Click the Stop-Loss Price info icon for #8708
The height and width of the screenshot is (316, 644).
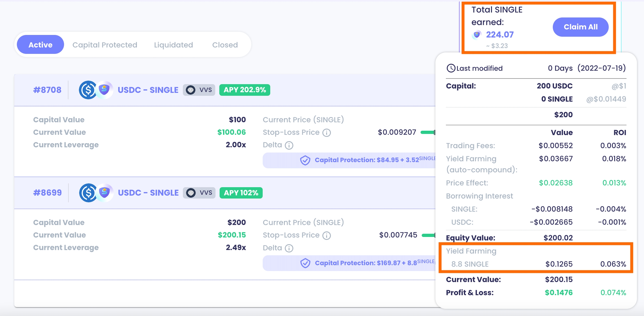[326, 132]
